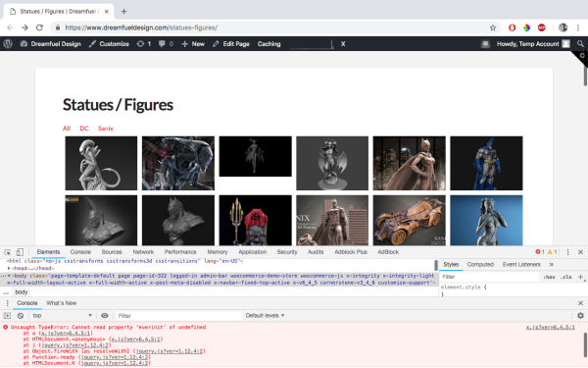
Task: Toggle element state with :hov button
Action: coord(549,277)
